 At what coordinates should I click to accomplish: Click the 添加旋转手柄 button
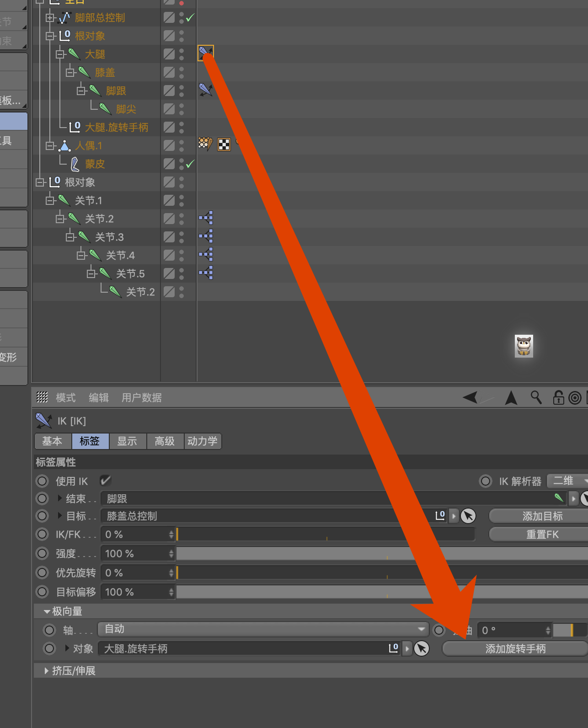[515, 648]
